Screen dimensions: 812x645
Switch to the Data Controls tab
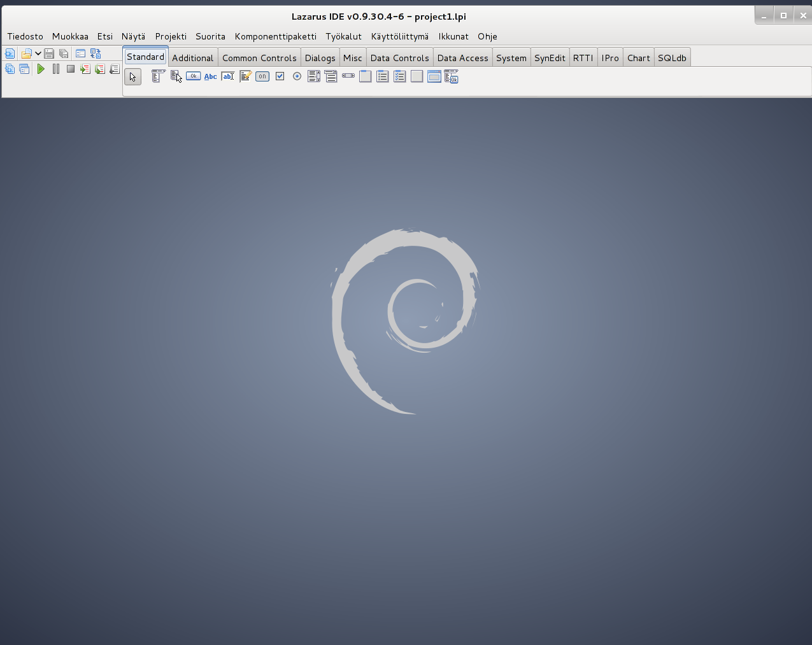[400, 58]
